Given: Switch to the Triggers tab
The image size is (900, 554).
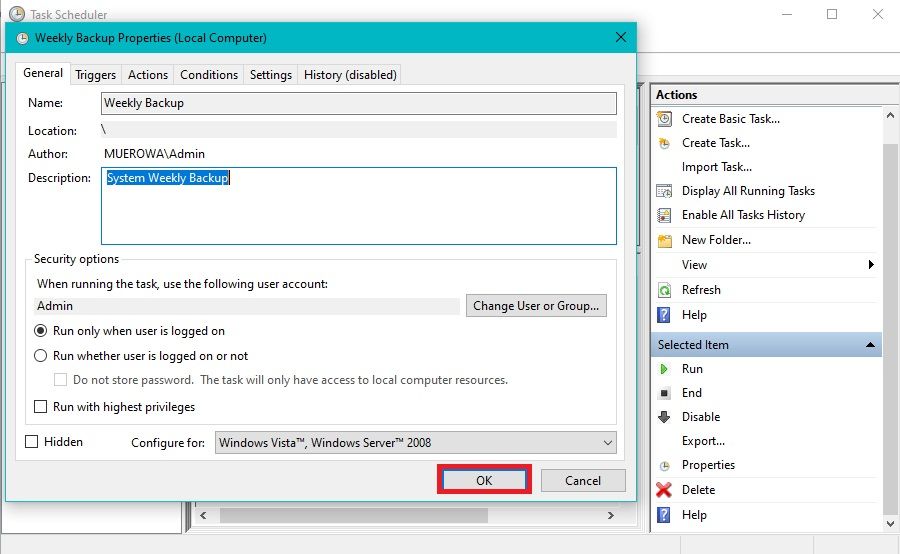Looking at the screenshot, I should pyautogui.click(x=96, y=75).
